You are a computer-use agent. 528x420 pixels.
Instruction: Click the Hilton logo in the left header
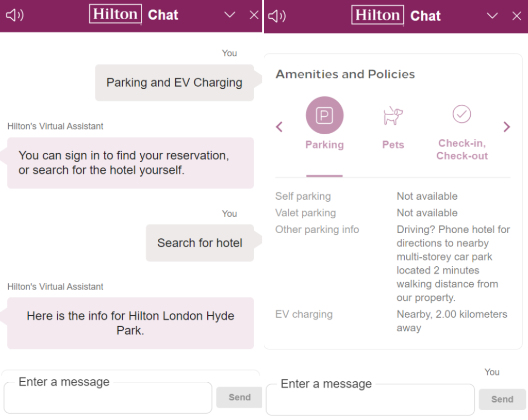(115, 14)
